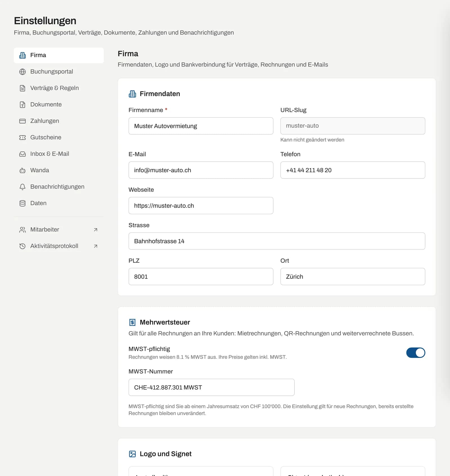The height and width of the screenshot is (476, 450).
Task: Click the 'Kann nicht geändert werden' hint
Action: click(312, 140)
